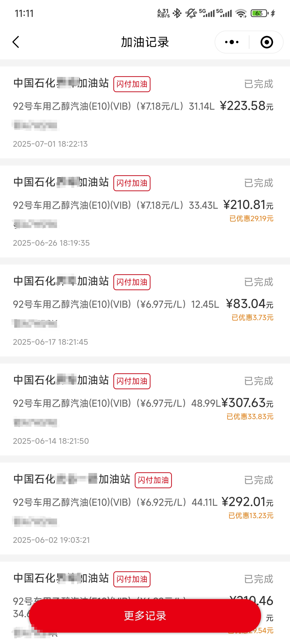The height and width of the screenshot is (644, 290).
Task: Tap the 已优惠33.83元 discount label
Action: (x=250, y=417)
